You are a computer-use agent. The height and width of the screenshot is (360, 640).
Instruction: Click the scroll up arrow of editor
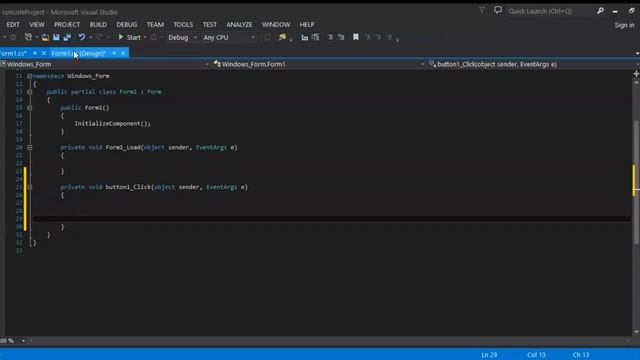pos(636,82)
